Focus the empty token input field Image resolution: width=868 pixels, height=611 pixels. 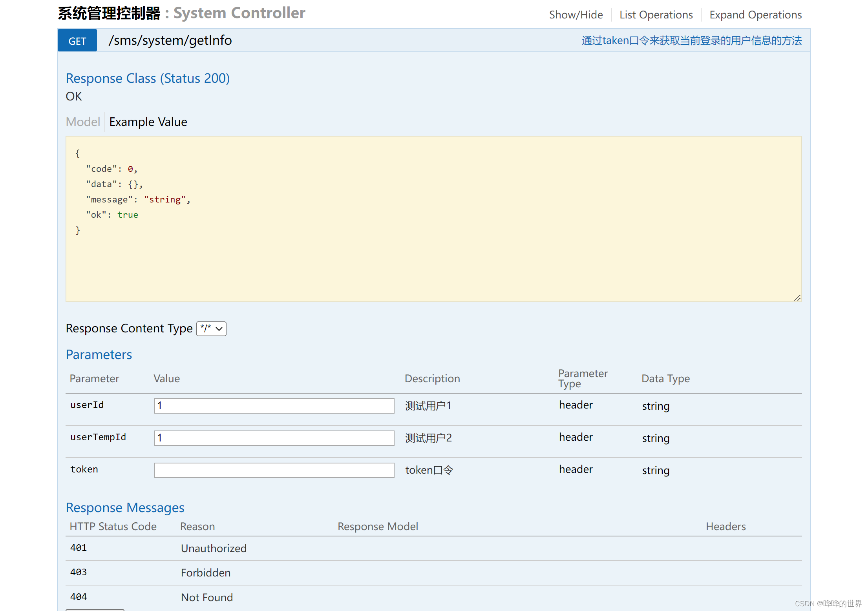pyautogui.click(x=274, y=470)
